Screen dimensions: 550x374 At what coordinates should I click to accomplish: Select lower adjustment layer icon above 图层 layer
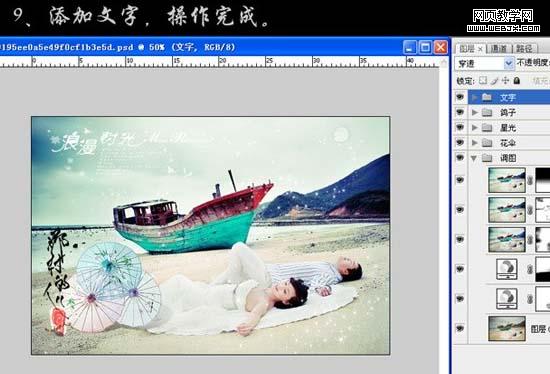tap(507, 299)
